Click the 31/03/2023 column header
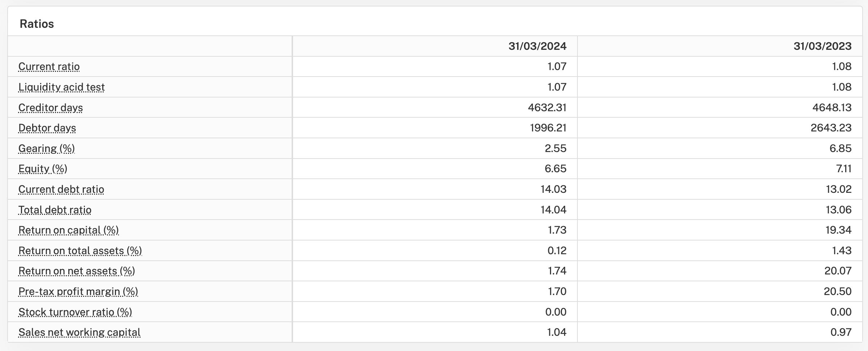The height and width of the screenshot is (351, 868). [x=822, y=46]
